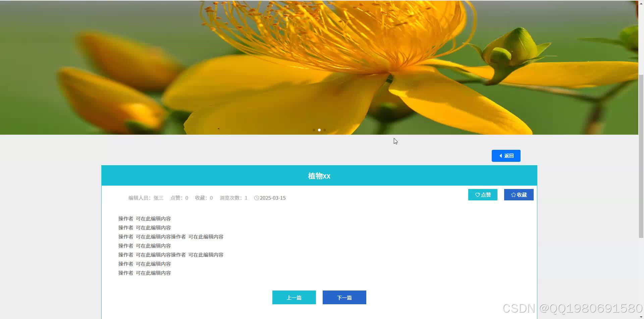Activate the highlighted middle carousel dot

coord(319,130)
